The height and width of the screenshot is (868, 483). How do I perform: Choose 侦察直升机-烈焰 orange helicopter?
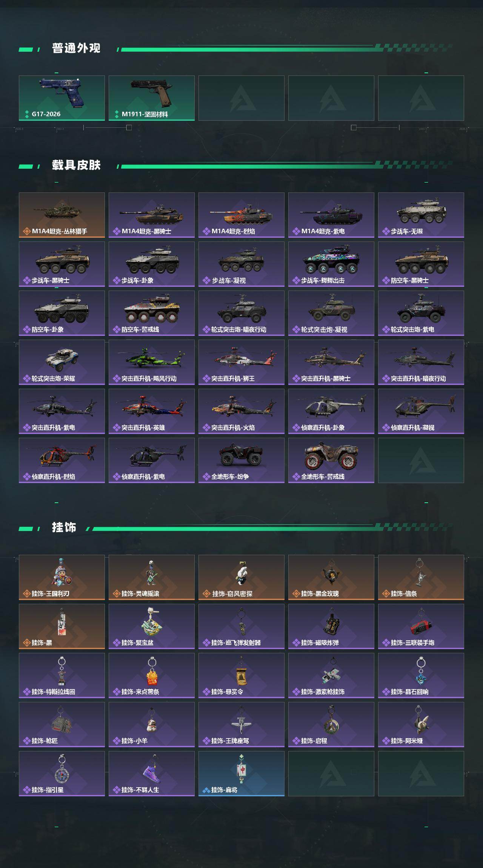tap(62, 460)
